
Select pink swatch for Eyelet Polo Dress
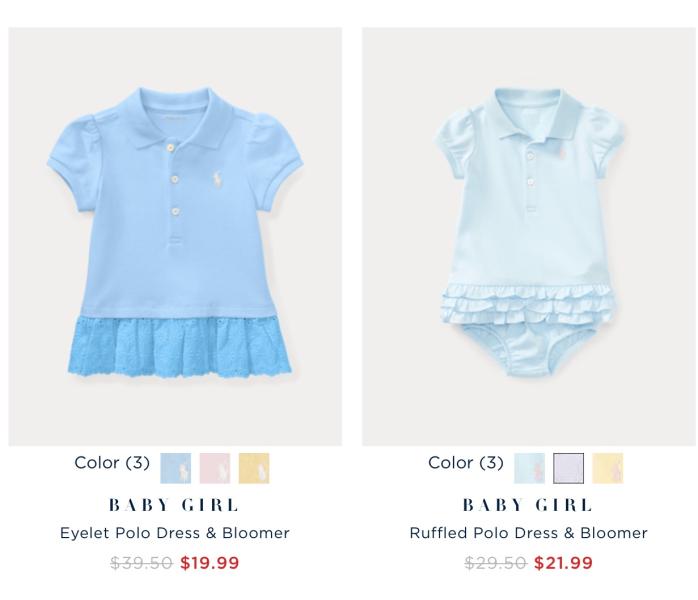215,468
